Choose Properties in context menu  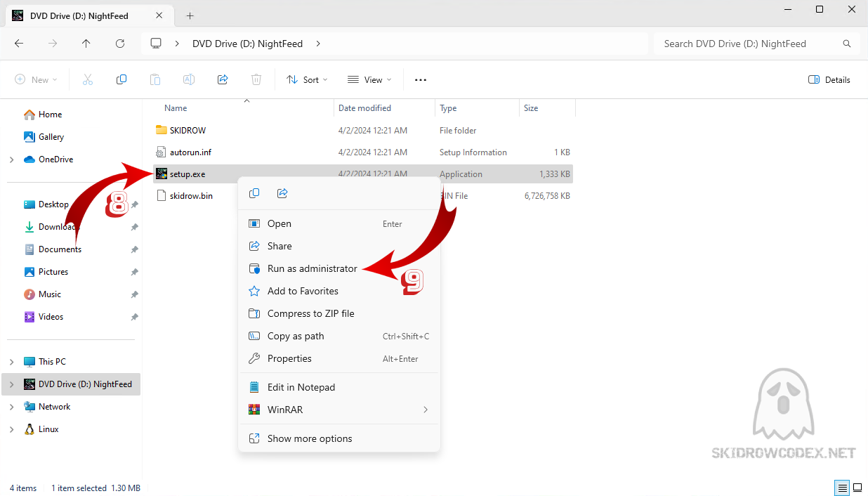pos(339,358)
